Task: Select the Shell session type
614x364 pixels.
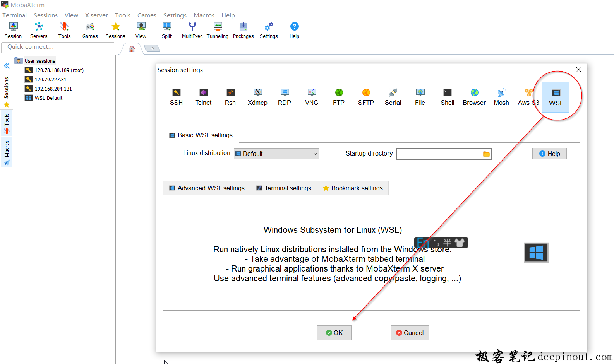Action: [x=447, y=97]
